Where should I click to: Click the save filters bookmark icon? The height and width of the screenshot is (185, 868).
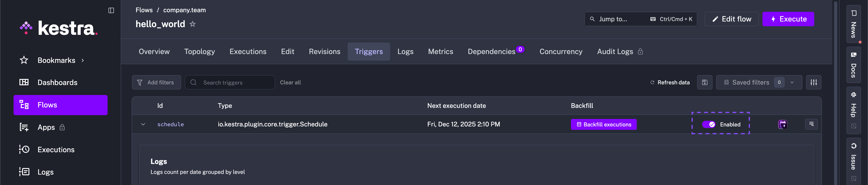click(704, 82)
